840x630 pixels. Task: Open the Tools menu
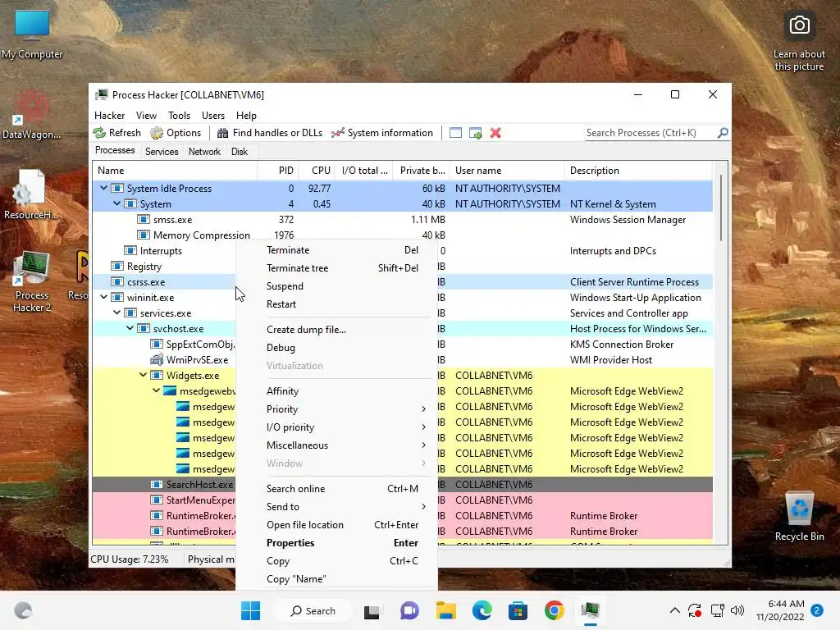(179, 115)
